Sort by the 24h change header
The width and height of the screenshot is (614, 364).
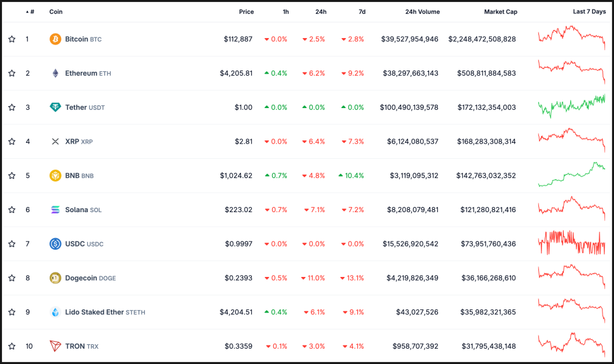(321, 11)
